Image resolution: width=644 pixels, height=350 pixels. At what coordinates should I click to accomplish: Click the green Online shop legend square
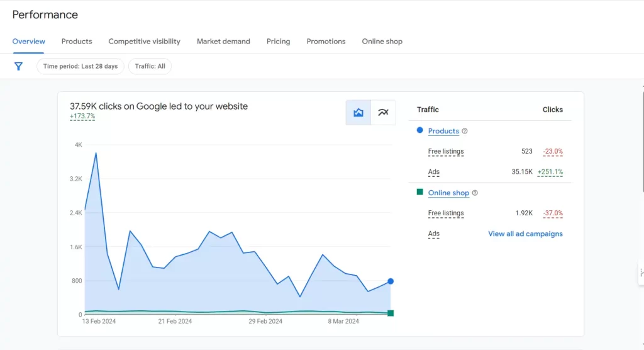point(419,192)
